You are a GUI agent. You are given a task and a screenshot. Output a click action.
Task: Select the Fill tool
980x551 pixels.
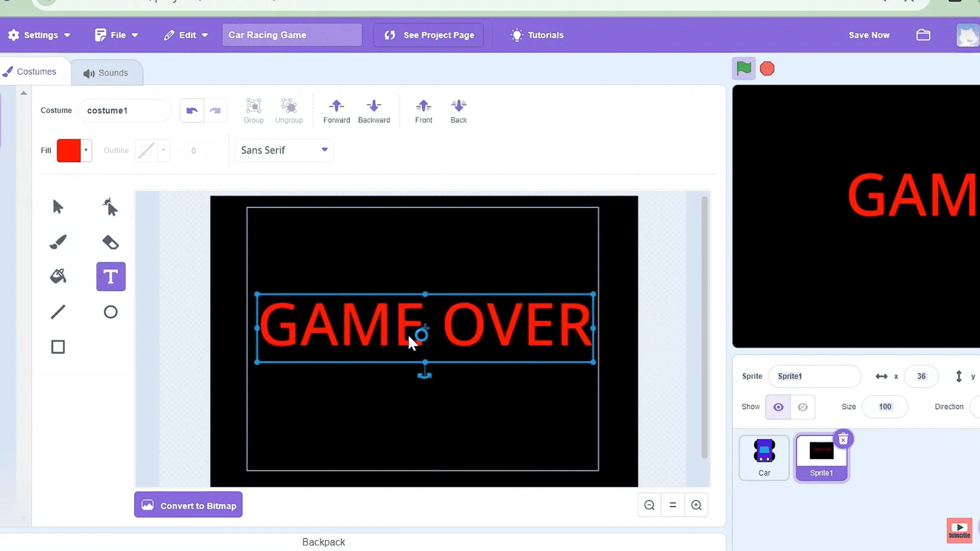[58, 277]
